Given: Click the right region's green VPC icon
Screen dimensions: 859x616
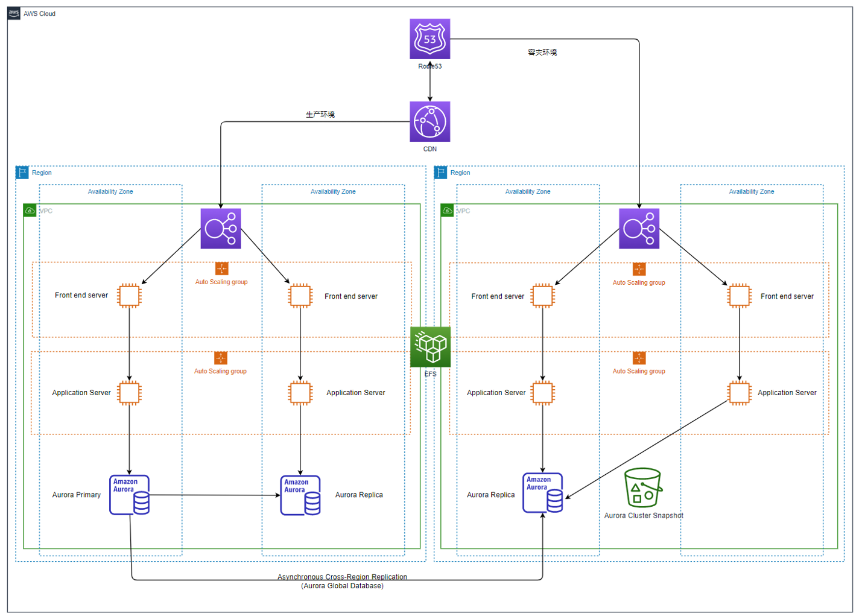Looking at the screenshot, I should click(x=448, y=211).
